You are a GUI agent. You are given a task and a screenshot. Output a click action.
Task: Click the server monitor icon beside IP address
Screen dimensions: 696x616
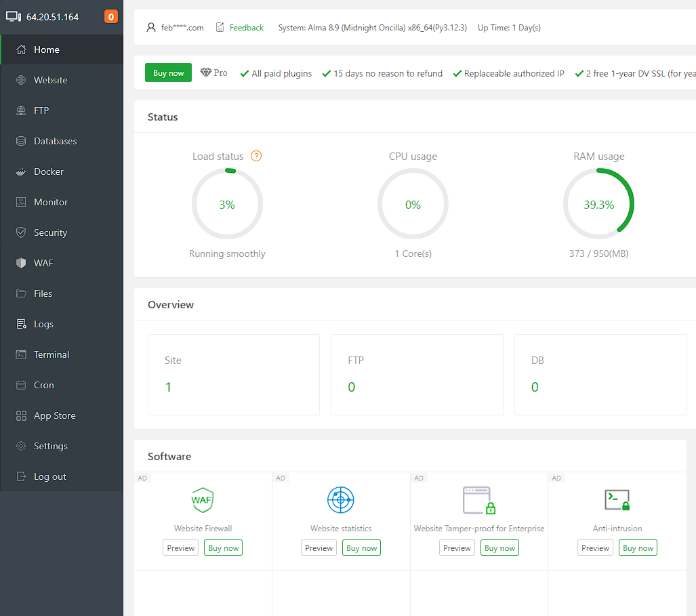[x=14, y=17]
